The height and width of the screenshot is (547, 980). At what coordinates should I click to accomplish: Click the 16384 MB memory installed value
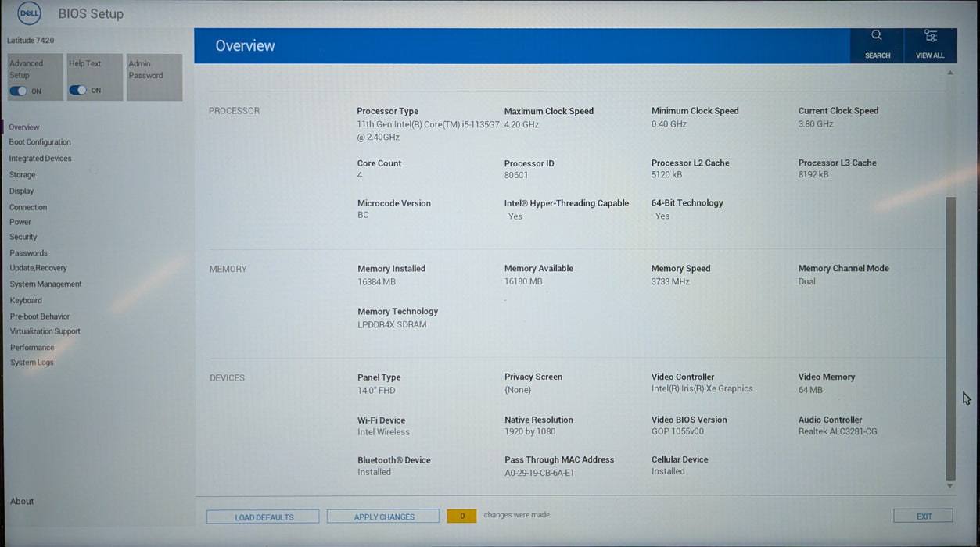click(x=377, y=282)
